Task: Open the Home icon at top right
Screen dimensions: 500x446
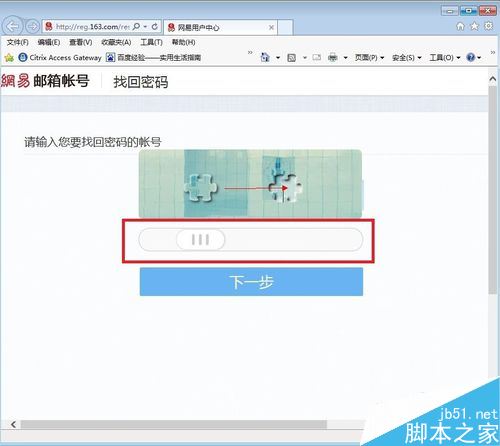Action: pos(460,26)
